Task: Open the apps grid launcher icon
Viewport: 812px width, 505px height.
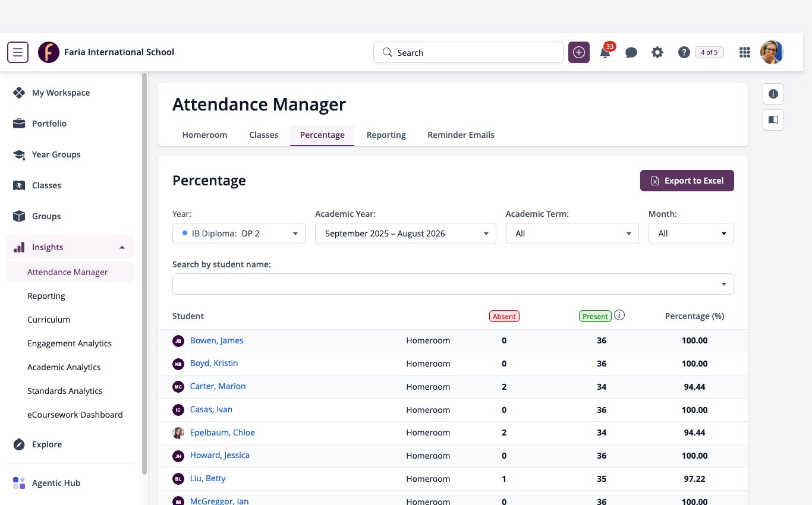Action: pos(744,52)
